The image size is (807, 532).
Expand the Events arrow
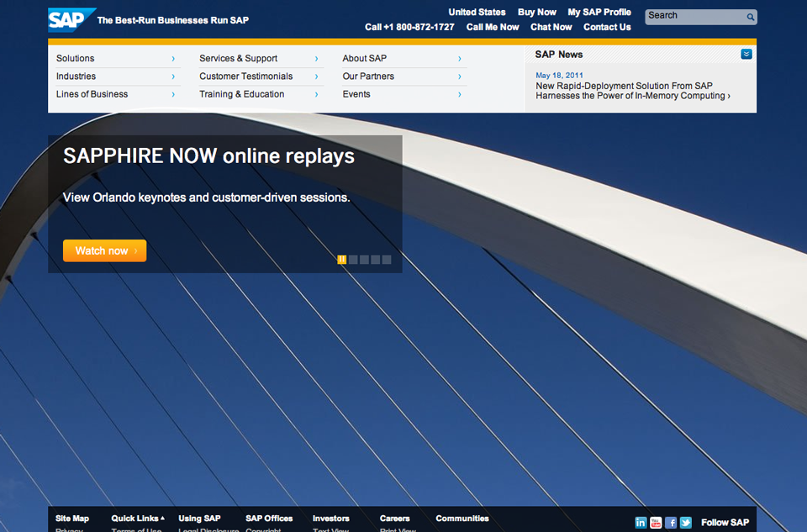460,95
